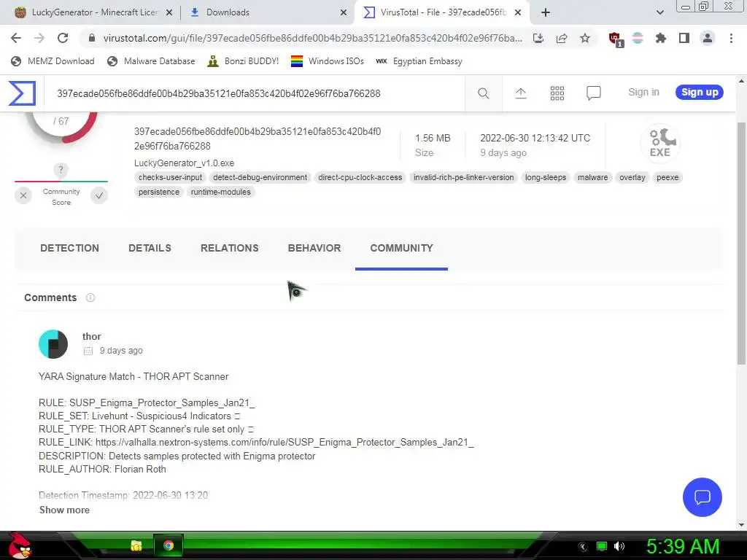Click the Chrome taskbar icon

pyautogui.click(x=168, y=545)
